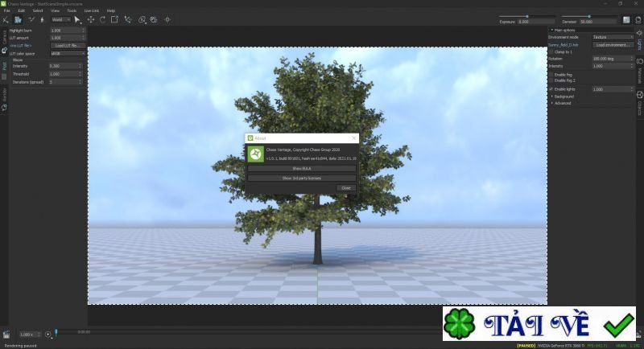Switch to the Materials side tab
This screenshot has height=349, width=644.
coord(639,71)
